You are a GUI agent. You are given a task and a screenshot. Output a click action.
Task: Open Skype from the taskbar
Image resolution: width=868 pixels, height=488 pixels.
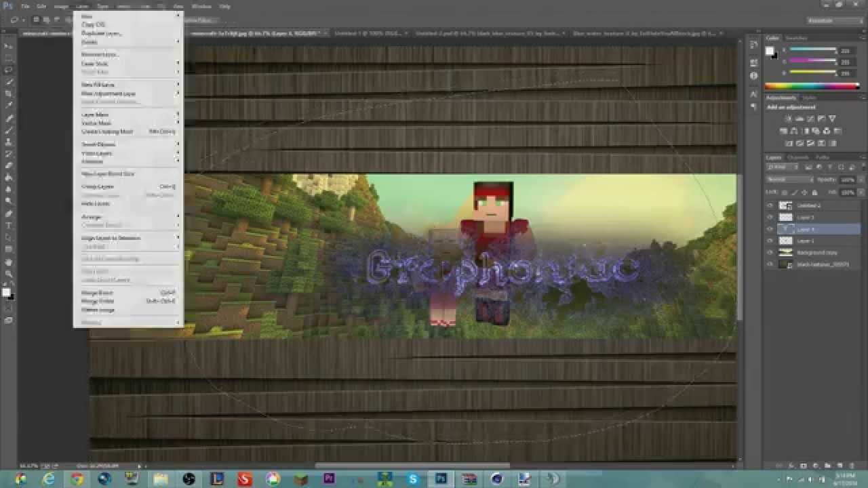tap(413, 479)
